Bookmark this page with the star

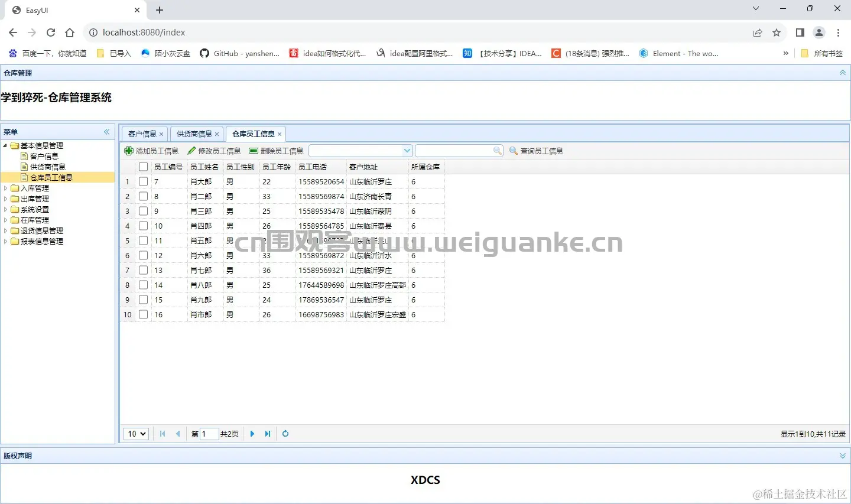(777, 32)
